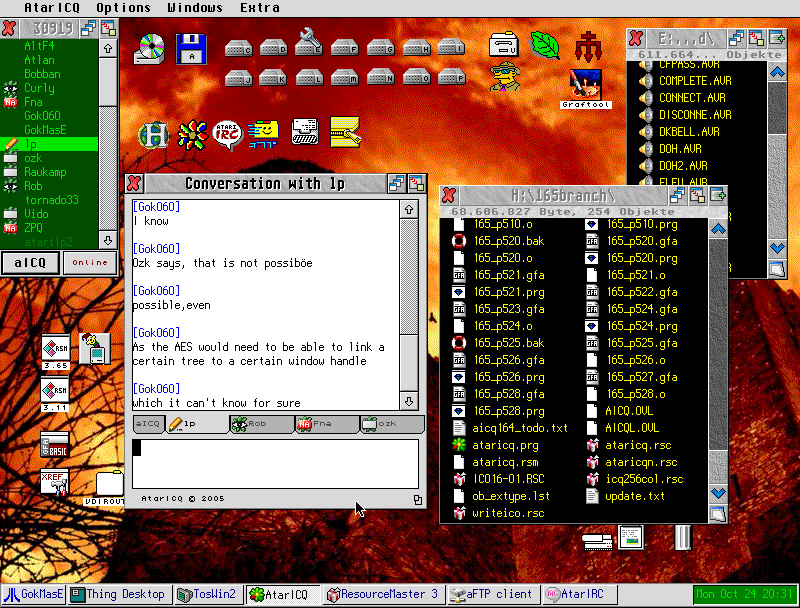Viewport: 800px width, 608px height.
Task: Open the Windows menu
Action: click(195, 8)
